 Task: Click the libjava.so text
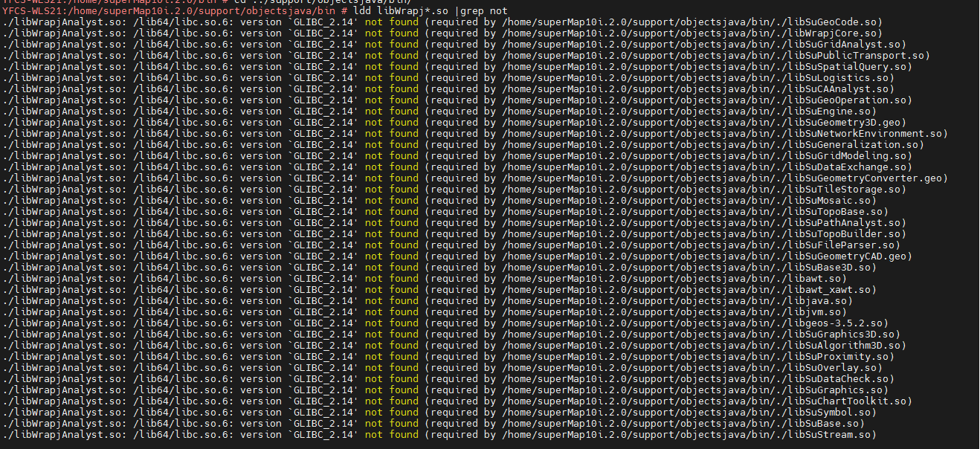[817, 301]
